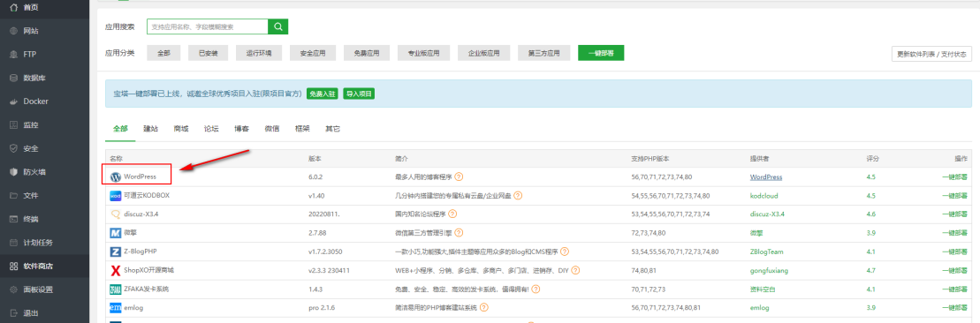Filter by 企业版应用 category
The width and height of the screenshot is (980, 323).
[483, 53]
